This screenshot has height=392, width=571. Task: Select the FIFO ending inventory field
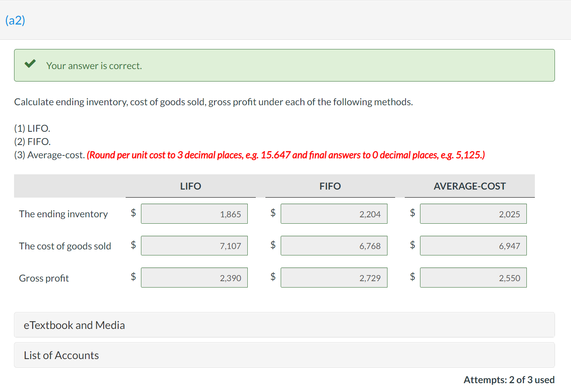pyautogui.click(x=334, y=214)
